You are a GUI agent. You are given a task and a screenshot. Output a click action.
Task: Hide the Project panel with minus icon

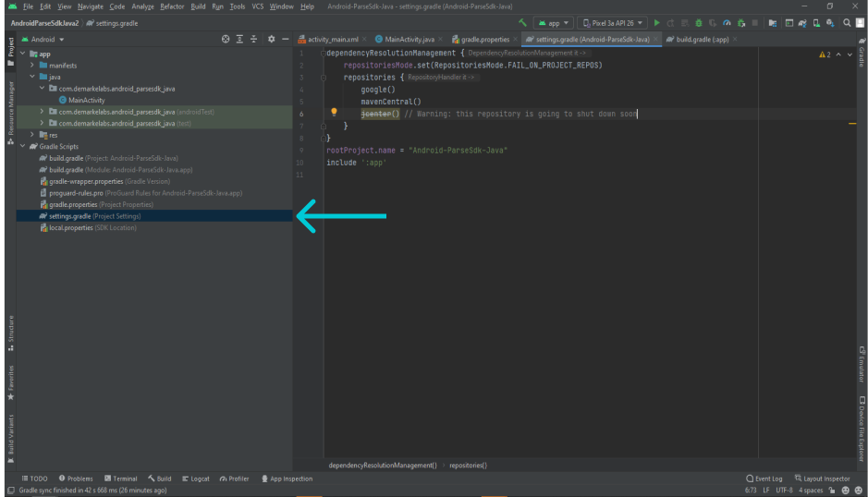(285, 40)
